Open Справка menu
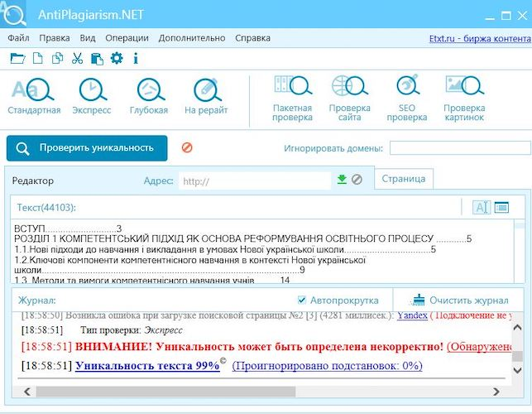The height and width of the screenshot is (414, 532). tap(253, 38)
